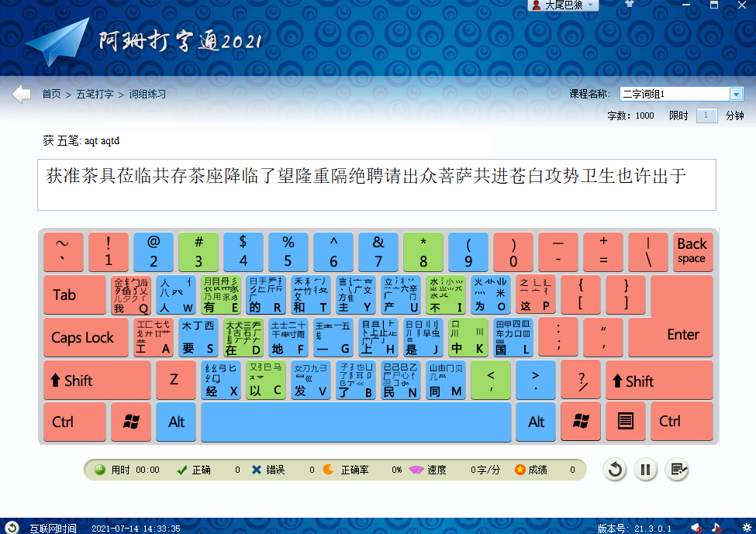Click the Q key labeled 我

click(131, 295)
